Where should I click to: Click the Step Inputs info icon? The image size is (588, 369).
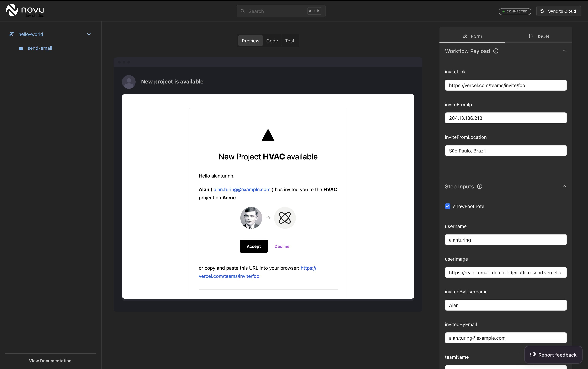pyautogui.click(x=480, y=186)
